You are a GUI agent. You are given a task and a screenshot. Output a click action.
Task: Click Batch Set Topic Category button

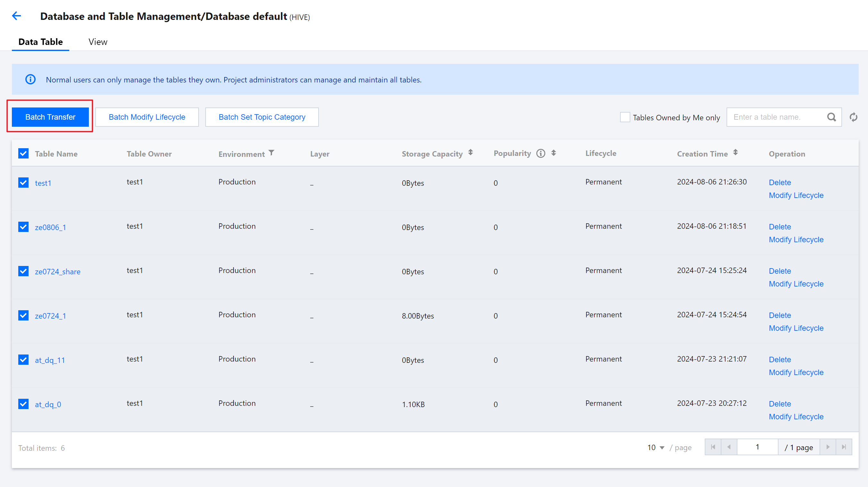(262, 117)
